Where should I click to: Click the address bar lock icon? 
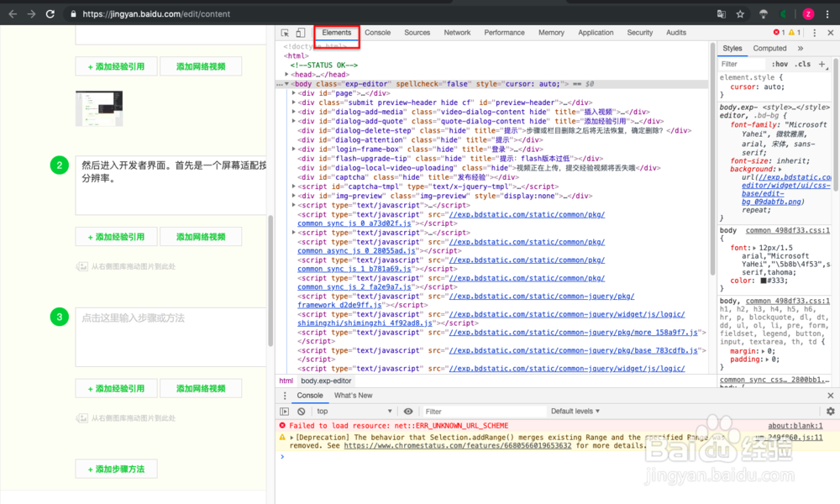[x=73, y=14]
